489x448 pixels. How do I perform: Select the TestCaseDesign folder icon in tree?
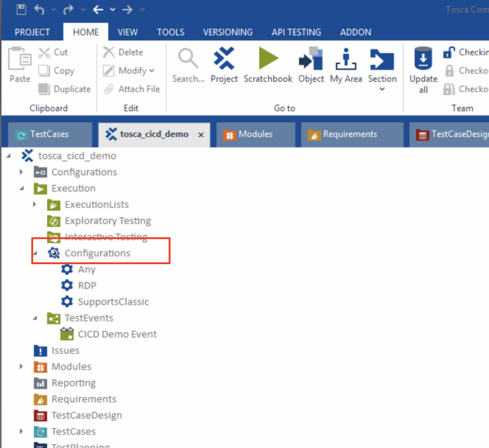pos(40,416)
